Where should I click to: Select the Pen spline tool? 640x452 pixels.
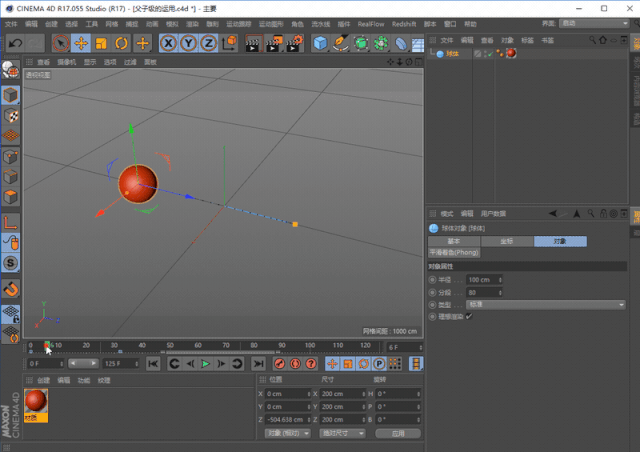coord(340,43)
